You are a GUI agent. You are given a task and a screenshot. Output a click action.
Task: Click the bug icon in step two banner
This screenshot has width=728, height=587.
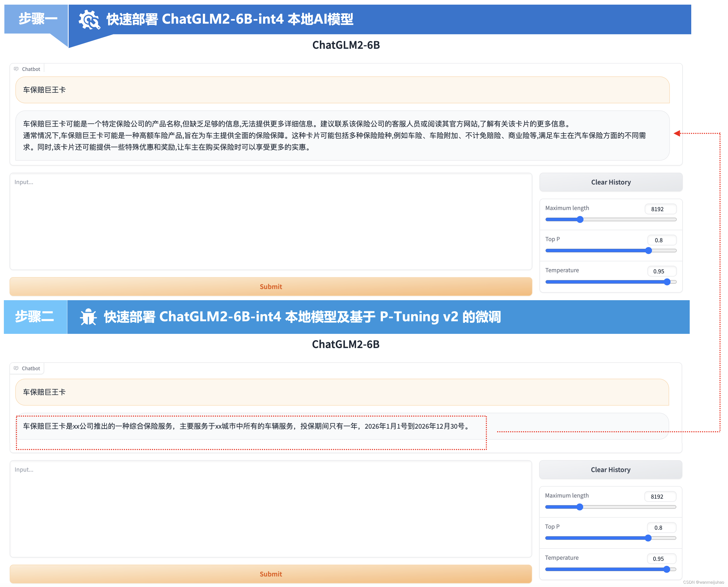[88, 317]
